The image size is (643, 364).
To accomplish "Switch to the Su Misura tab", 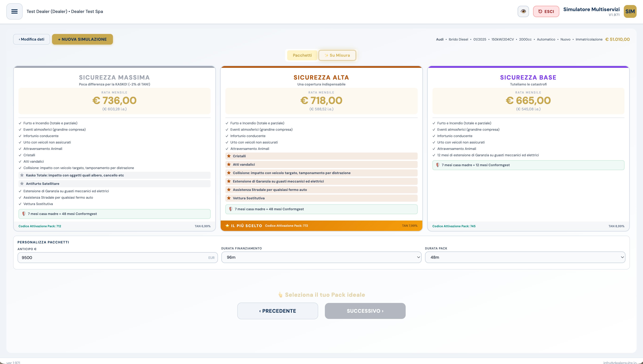I will [x=337, y=55].
